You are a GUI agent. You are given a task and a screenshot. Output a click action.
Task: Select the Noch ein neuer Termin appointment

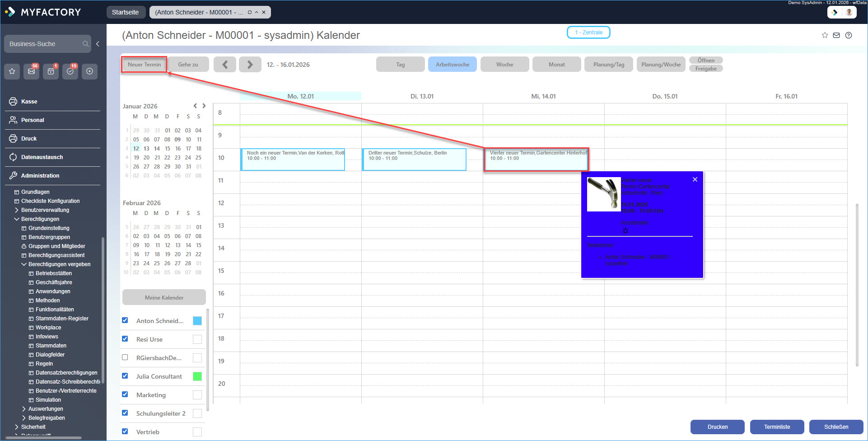[293, 160]
